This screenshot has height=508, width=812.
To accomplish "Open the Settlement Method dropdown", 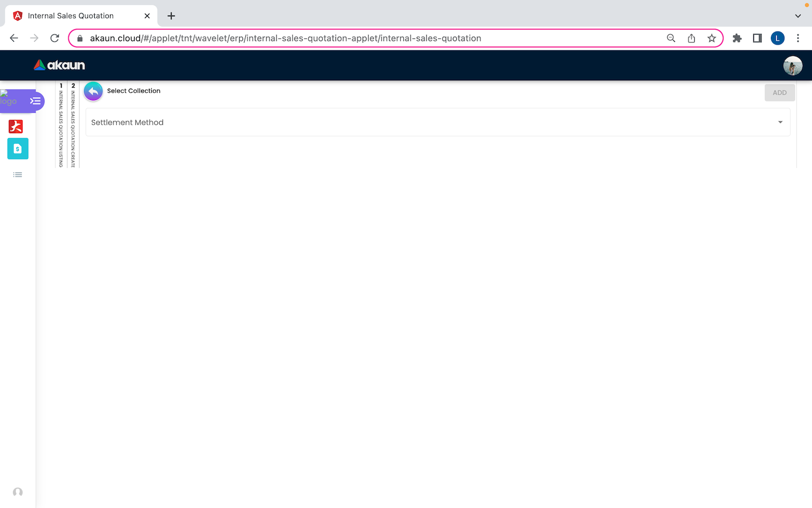I will pos(438,122).
